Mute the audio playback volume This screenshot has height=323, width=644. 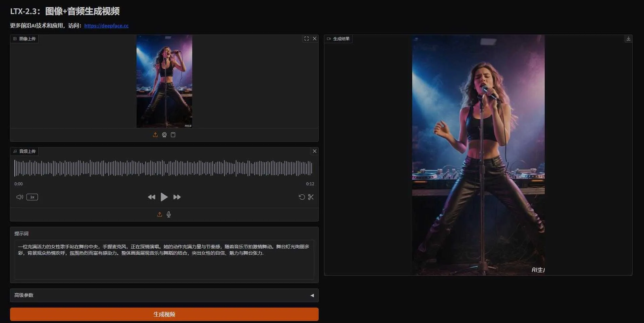tap(19, 197)
